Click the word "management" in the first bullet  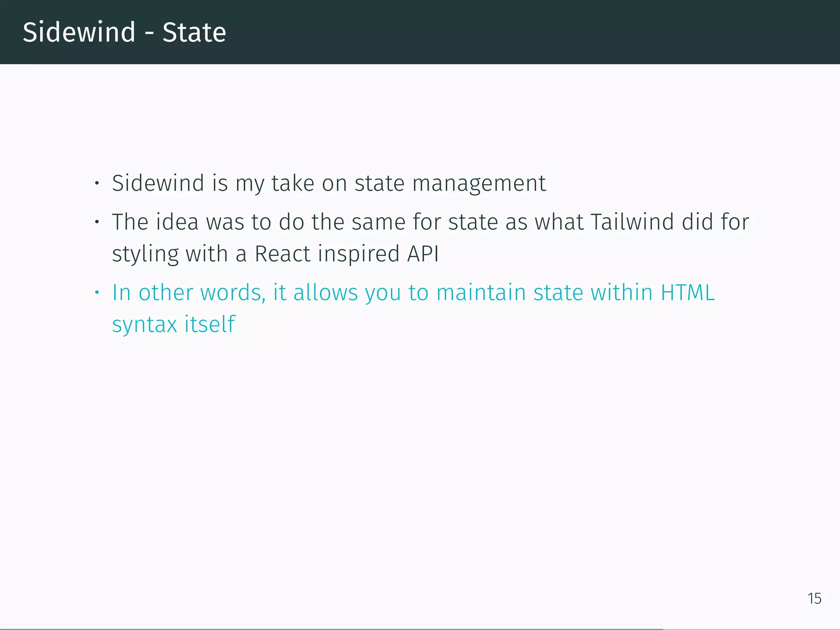(x=479, y=183)
